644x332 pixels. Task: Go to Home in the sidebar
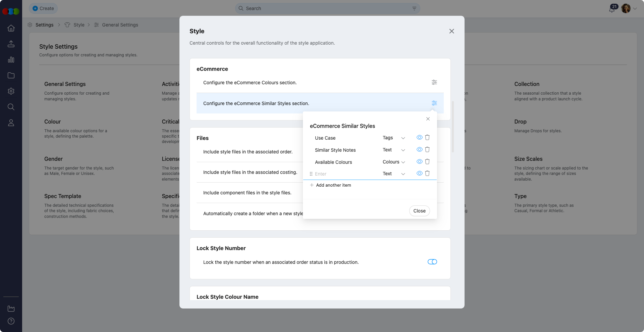[11, 28]
